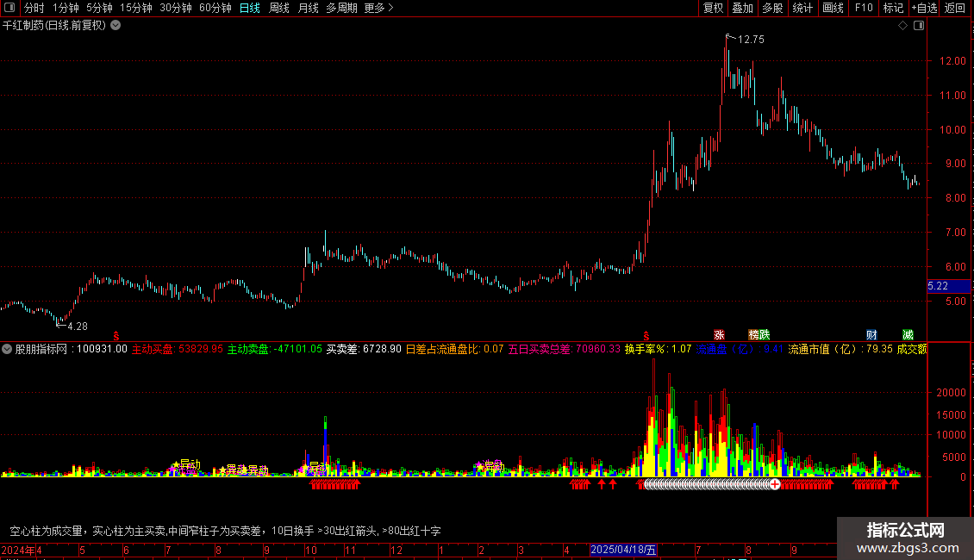The height and width of the screenshot is (560, 974).
Task: Open the dropdown next to 千红制药 title
Action: [x=116, y=26]
